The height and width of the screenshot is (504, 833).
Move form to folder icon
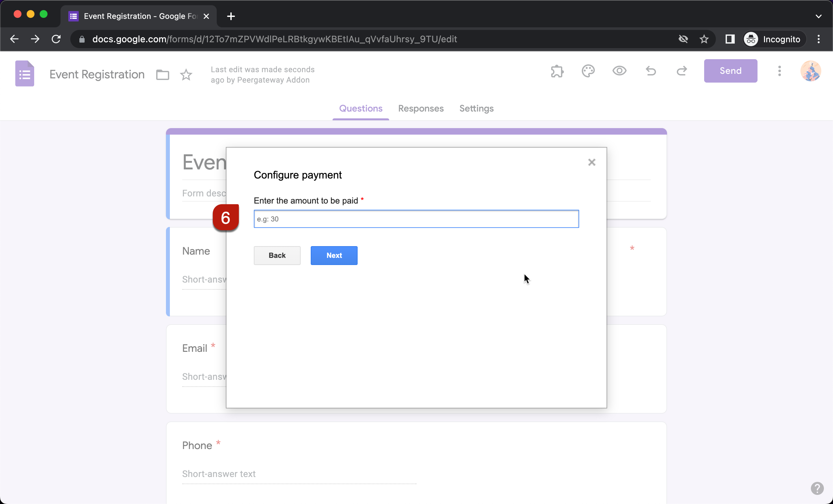[163, 75]
